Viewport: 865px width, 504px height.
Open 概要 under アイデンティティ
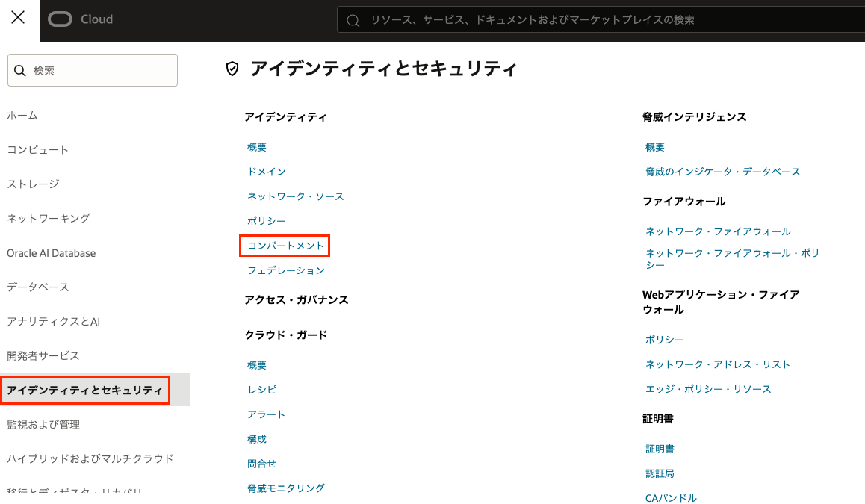[x=257, y=147]
